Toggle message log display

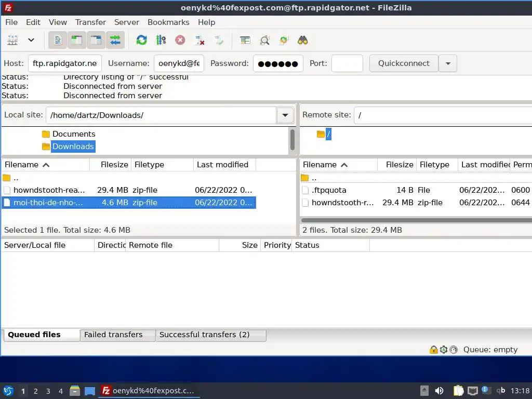pyautogui.click(x=58, y=41)
